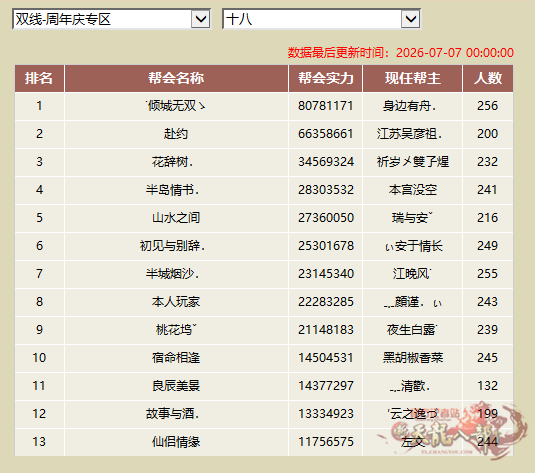Click the strength value 22283285
Screen dimensions: 535x473
click(x=326, y=302)
